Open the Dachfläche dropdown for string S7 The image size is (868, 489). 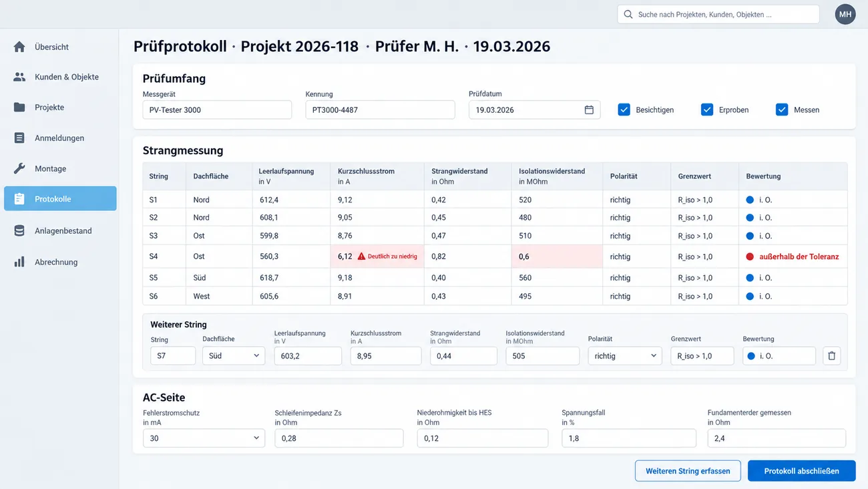234,356
